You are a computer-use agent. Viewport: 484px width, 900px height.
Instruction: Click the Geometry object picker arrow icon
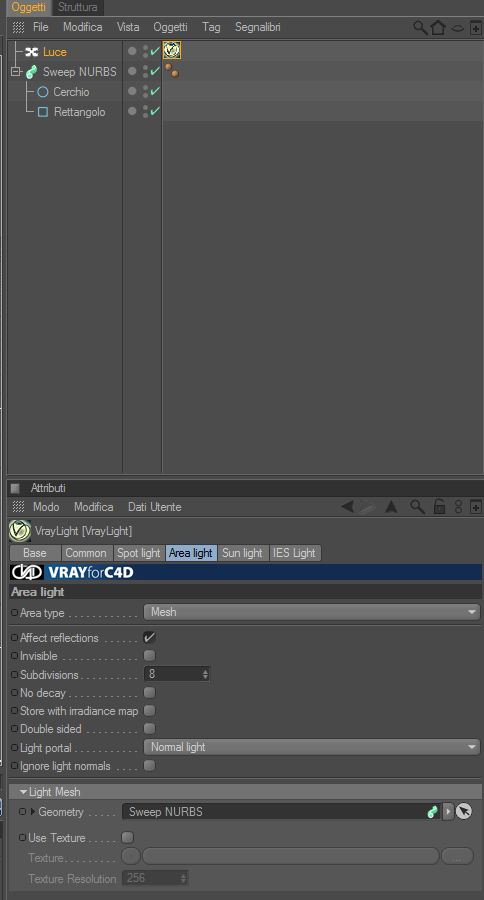[x=464, y=812]
